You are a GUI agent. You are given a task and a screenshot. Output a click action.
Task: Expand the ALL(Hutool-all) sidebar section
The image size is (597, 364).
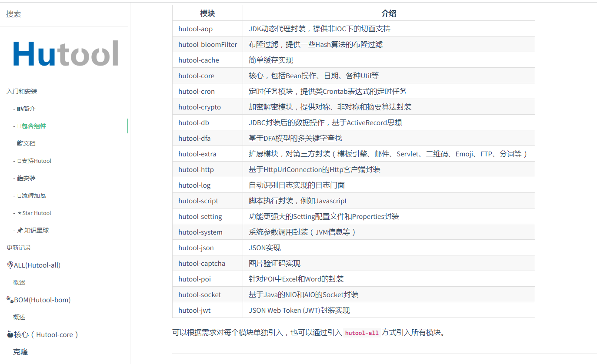[33, 265]
